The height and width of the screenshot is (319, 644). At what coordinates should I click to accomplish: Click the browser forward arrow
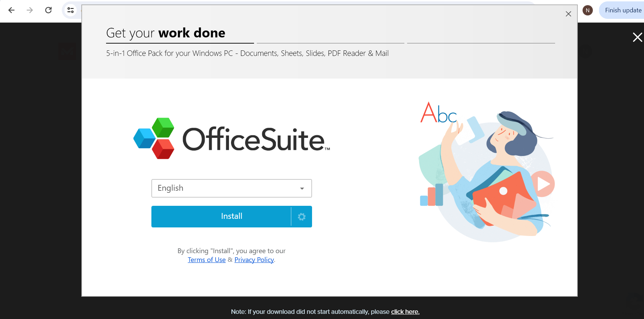30,10
